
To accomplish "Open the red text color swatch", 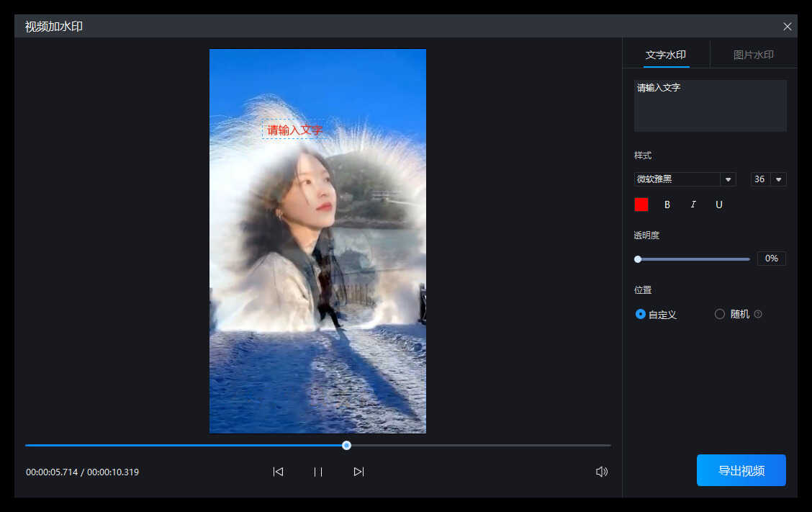I will [641, 205].
